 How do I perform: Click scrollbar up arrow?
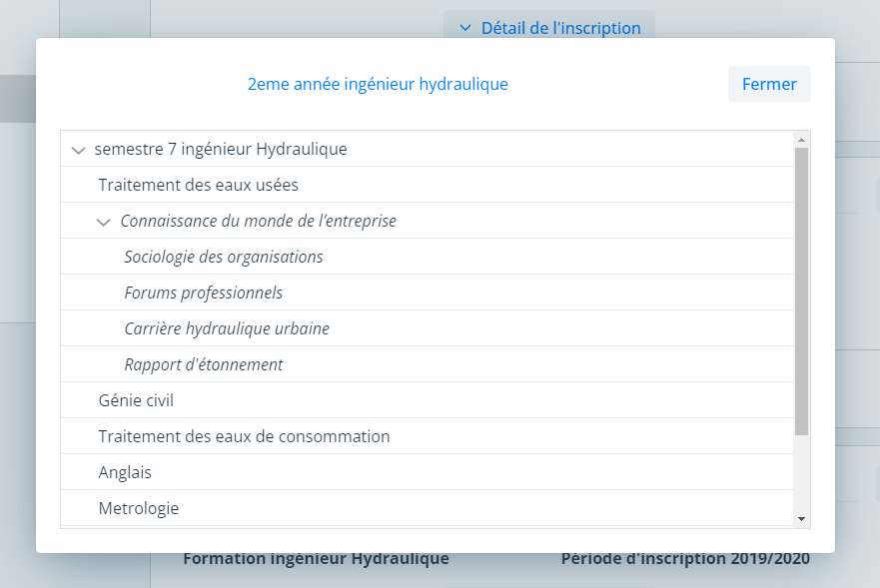pos(801,139)
